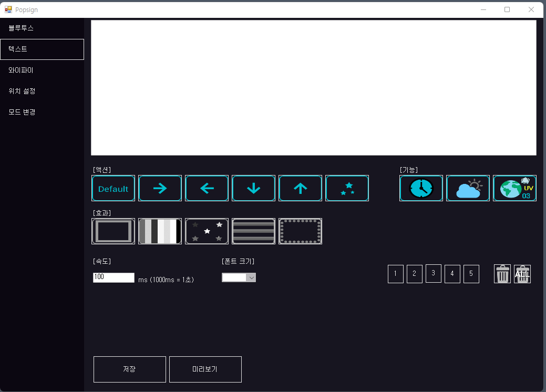
Task: Select slot number 5
Action: (471, 274)
